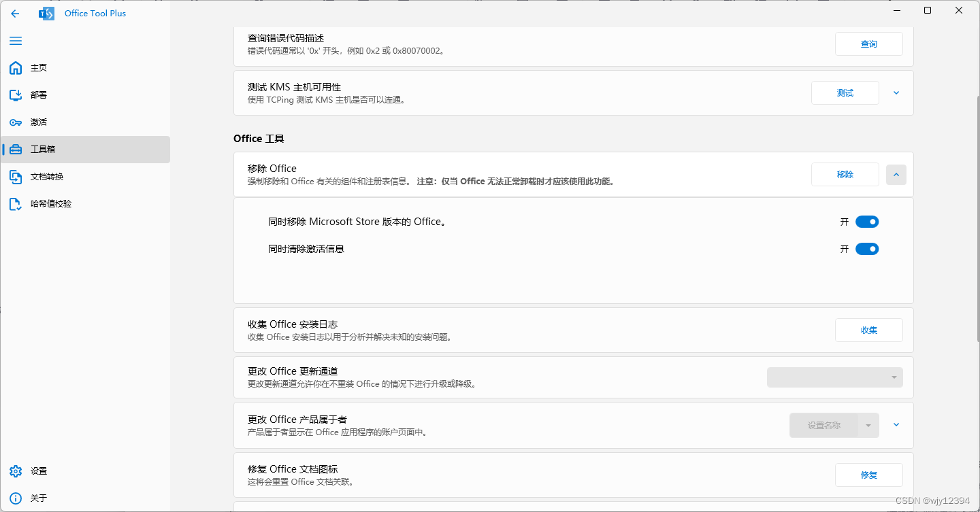Turn off 同时移除 Microsoft Store 版本的 Office switch
This screenshot has width=980, height=512.
pos(867,222)
